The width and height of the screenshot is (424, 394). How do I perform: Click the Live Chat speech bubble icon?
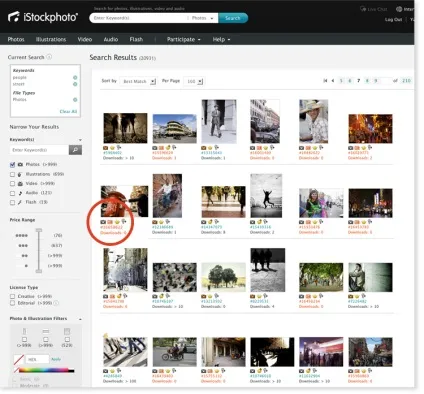click(x=363, y=9)
